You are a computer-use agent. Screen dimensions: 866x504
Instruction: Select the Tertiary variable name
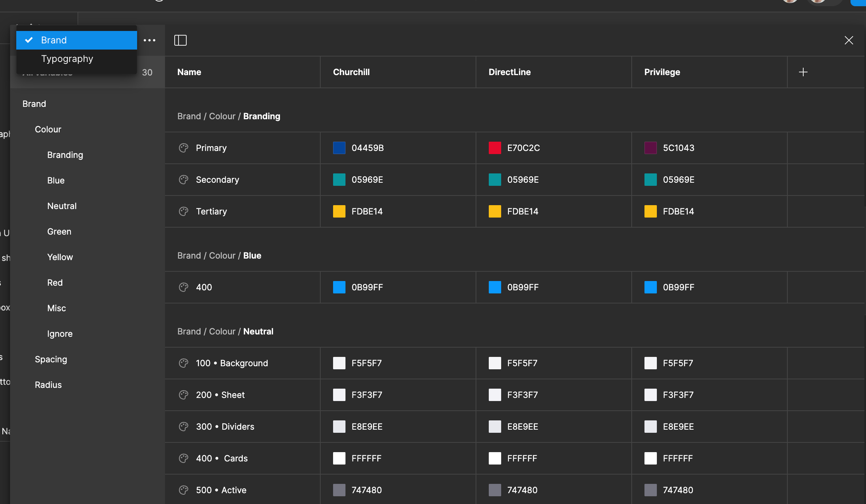point(211,211)
